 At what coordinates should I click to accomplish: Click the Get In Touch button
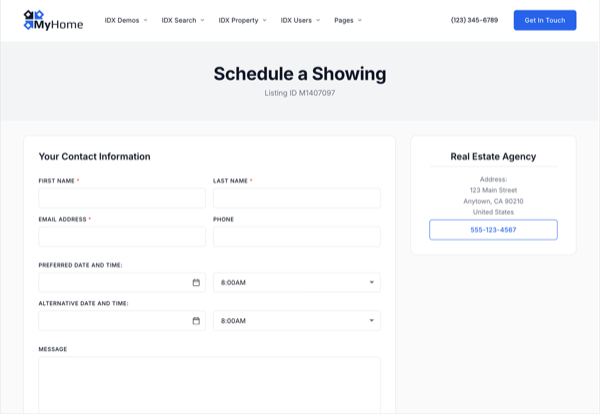pyautogui.click(x=545, y=20)
